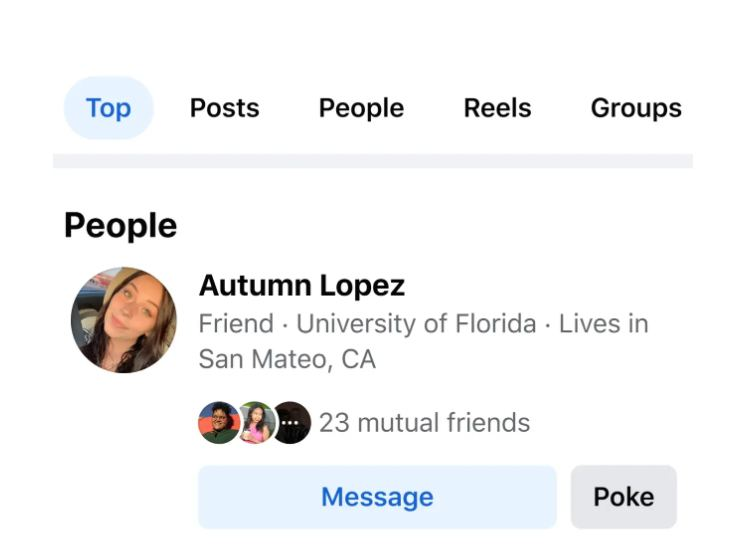Go to the Groups tab
Image resolution: width=752 pixels, height=544 pixels.
pyautogui.click(x=636, y=108)
